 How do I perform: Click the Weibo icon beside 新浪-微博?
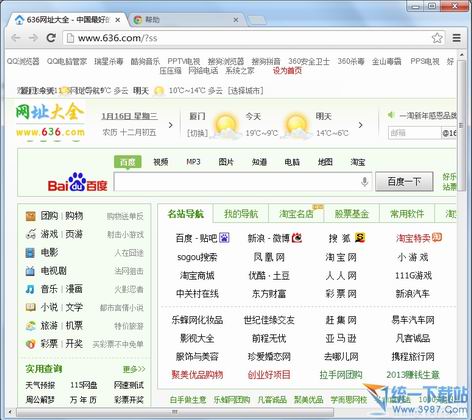[x=297, y=238]
